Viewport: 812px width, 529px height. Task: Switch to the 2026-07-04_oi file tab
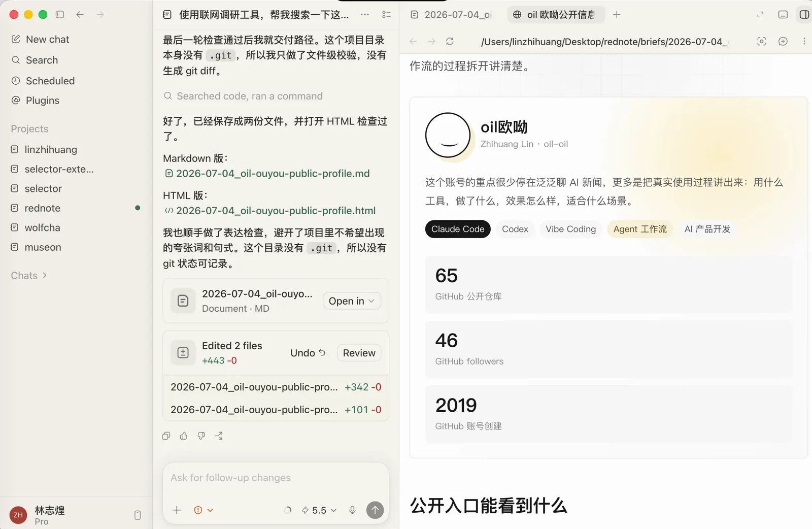click(451, 15)
